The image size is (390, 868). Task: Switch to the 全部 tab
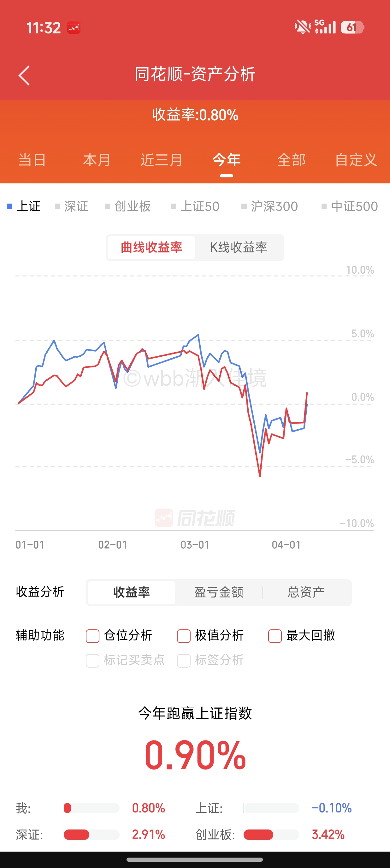click(291, 160)
